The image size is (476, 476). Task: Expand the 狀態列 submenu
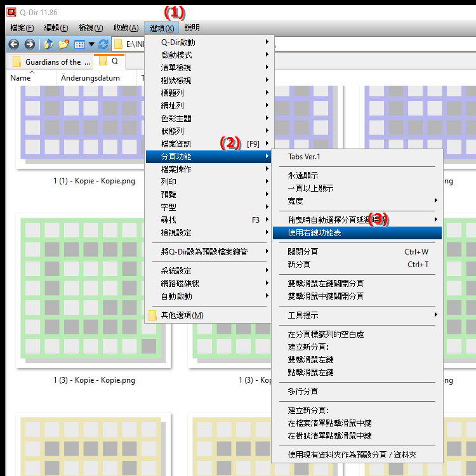click(x=209, y=131)
